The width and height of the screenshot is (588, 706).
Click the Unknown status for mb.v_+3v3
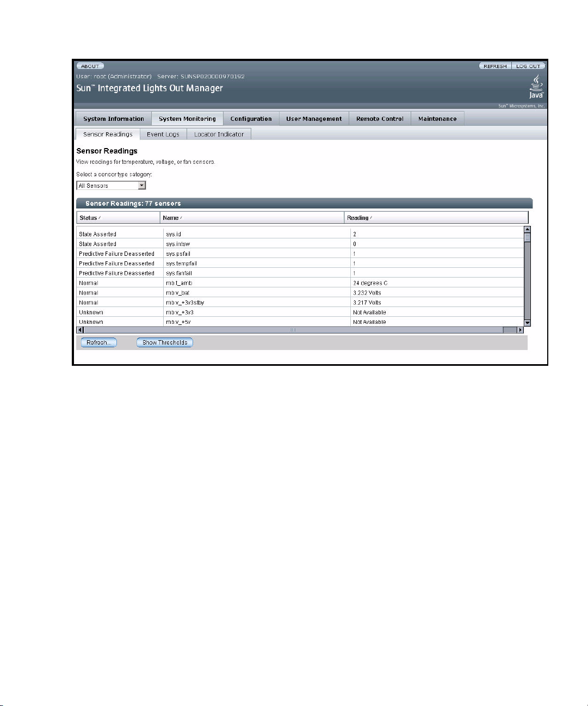[91, 312]
